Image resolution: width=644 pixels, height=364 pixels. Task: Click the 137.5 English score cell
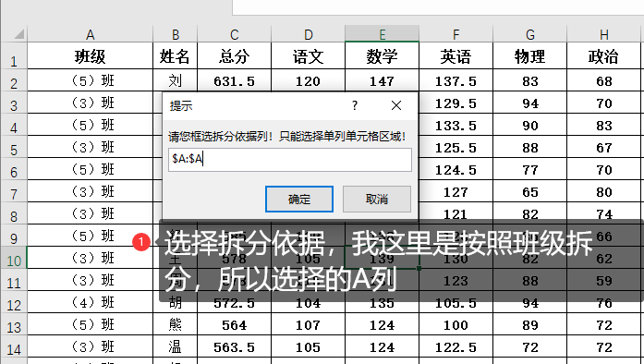pyautogui.click(x=456, y=81)
